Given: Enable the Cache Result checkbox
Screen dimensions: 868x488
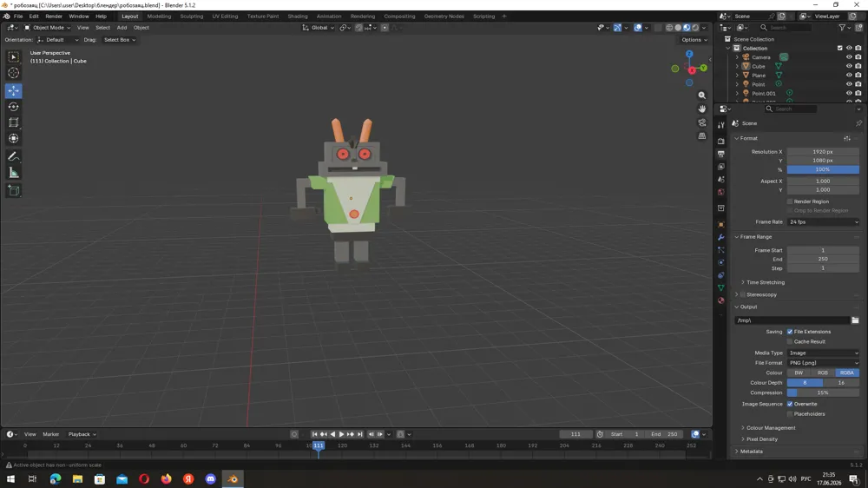Looking at the screenshot, I should (x=790, y=342).
